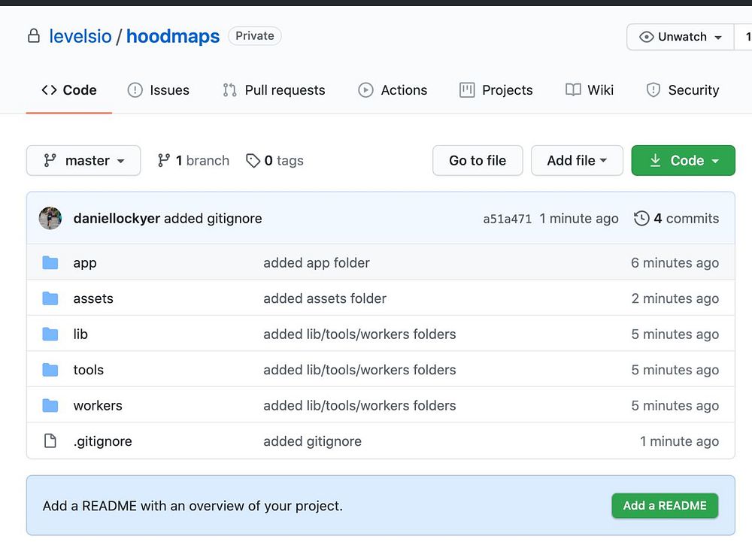The image size is (752, 560).
Task: Open daniellockyer's profile link
Action: click(117, 219)
